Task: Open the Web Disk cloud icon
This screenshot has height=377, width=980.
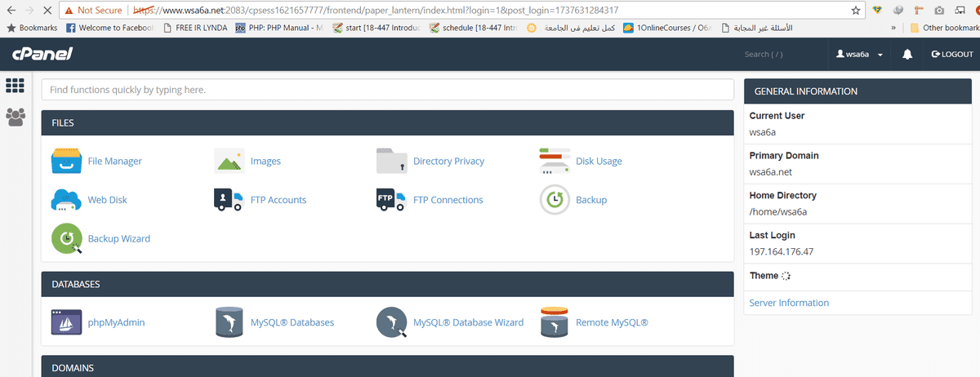Action: pyautogui.click(x=66, y=199)
